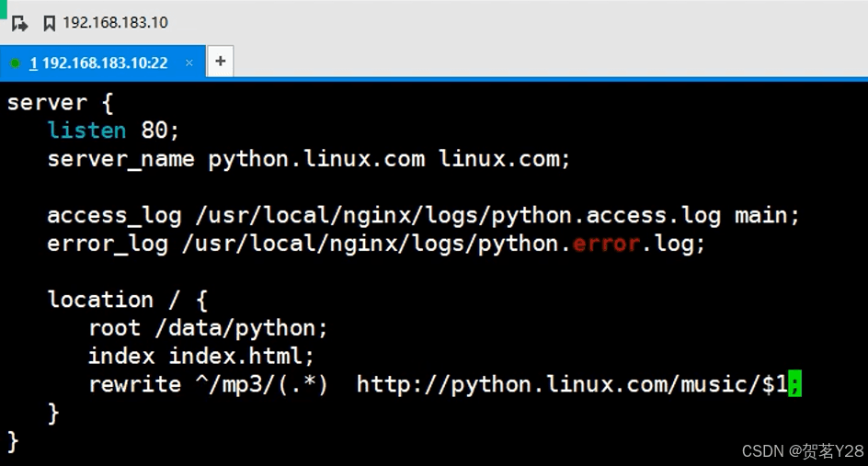Image resolution: width=868 pixels, height=466 pixels.
Task: Place cursor on the green terminal cursor block
Action: 794,383
